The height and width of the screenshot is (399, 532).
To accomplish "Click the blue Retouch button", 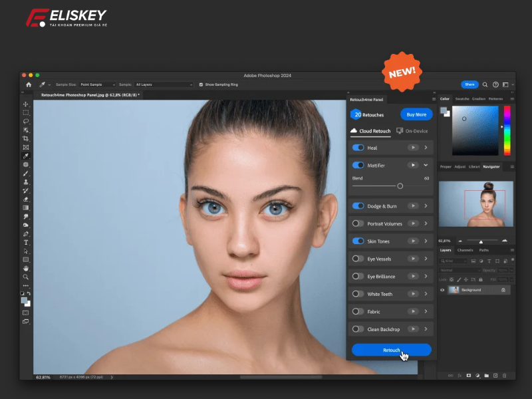I will point(392,350).
